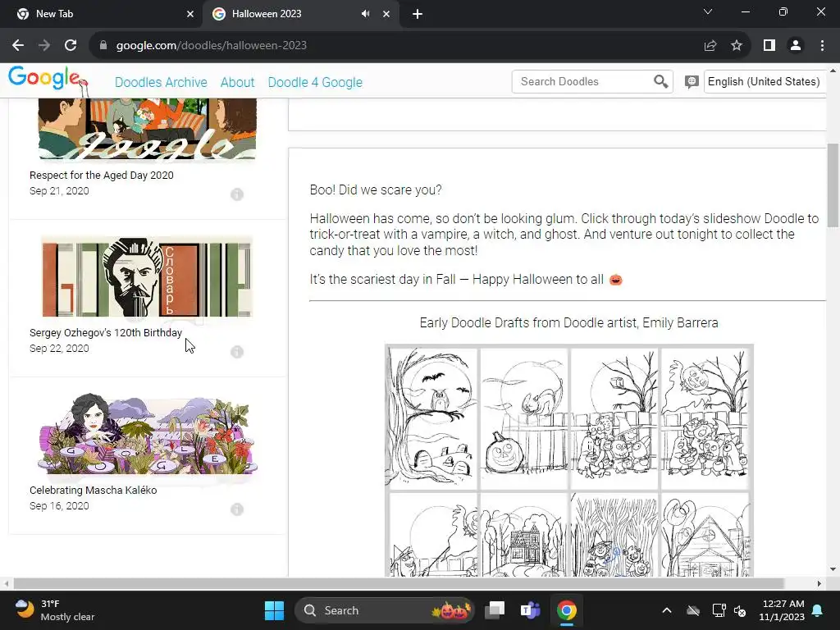The width and height of the screenshot is (840, 630).
Task: Click the early doodle drafts sketch image
Action: pos(569,460)
